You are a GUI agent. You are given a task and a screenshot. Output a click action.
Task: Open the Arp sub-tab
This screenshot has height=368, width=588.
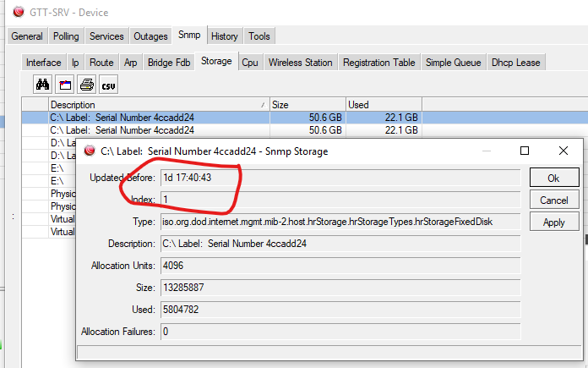pos(130,63)
